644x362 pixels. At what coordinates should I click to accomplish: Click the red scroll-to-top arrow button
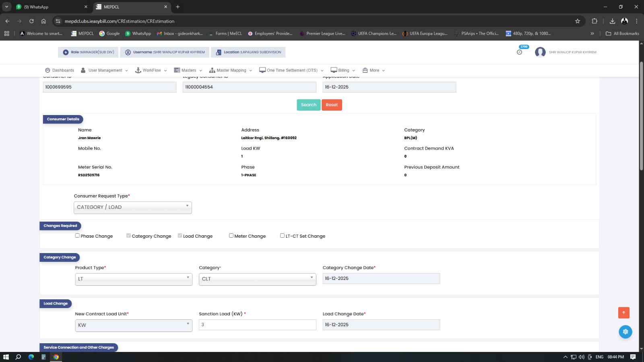click(x=623, y=313)
